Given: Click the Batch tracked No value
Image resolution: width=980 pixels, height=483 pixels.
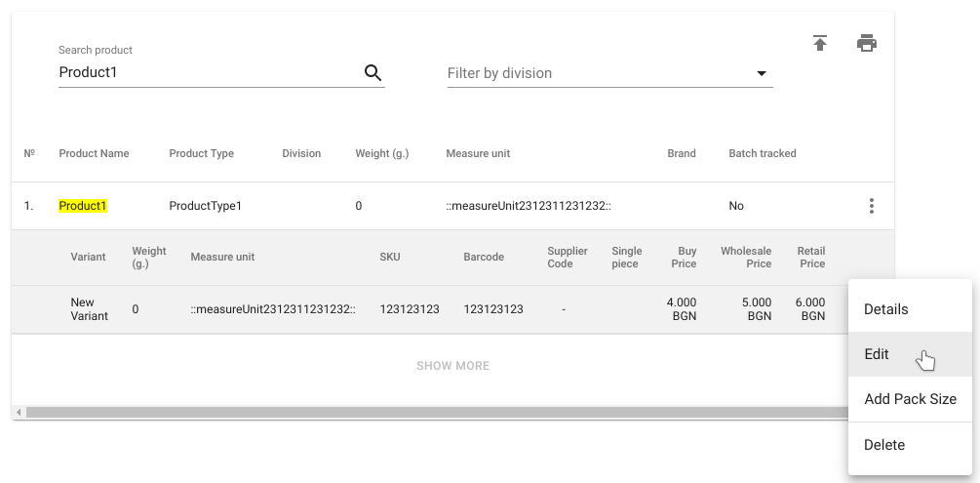Looking at the screenshot, I should pyautogui.click(x=736, y=206).
